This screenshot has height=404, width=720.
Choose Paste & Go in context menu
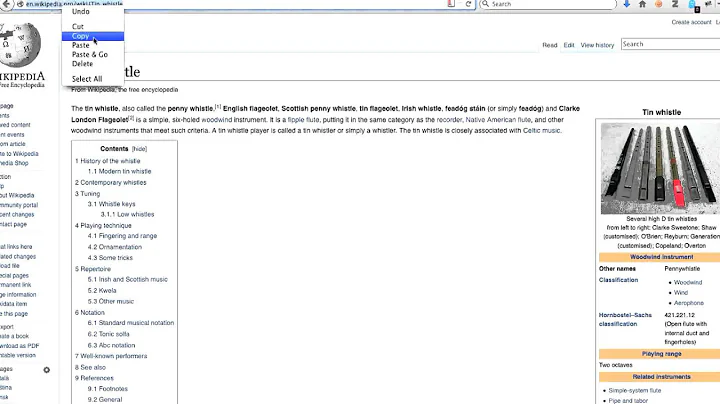[93, 54]
